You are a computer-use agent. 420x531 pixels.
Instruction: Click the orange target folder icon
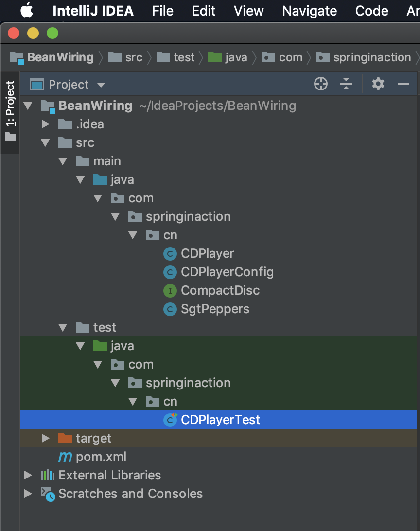pos(65,439)
